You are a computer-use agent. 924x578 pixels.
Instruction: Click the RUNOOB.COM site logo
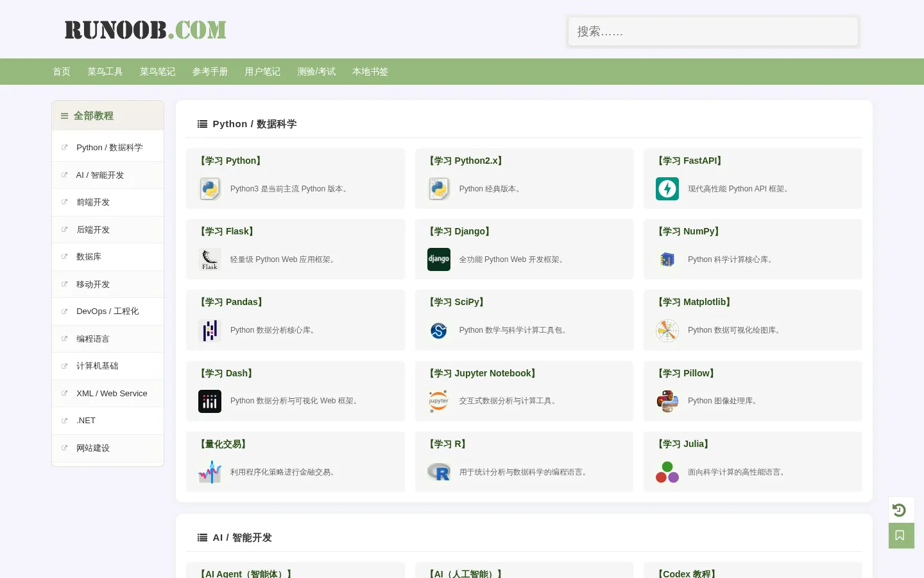pyautogui.click(x=146, y=30)
